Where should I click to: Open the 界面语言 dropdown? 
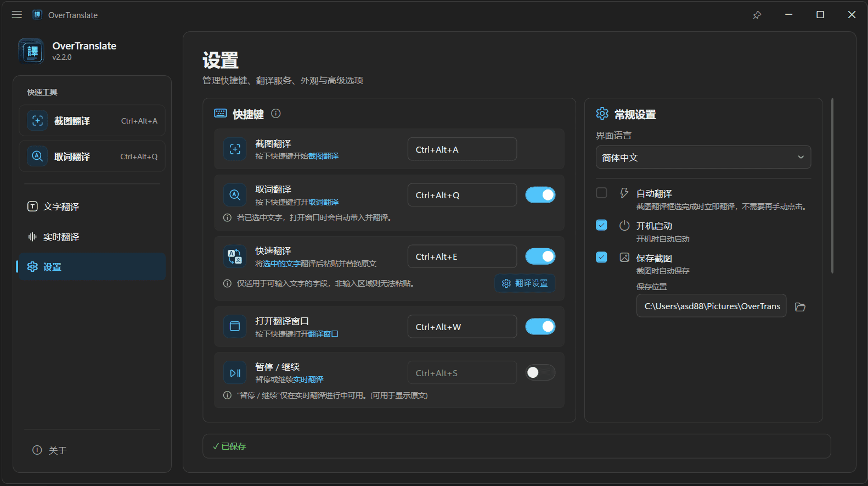(703, 158)
